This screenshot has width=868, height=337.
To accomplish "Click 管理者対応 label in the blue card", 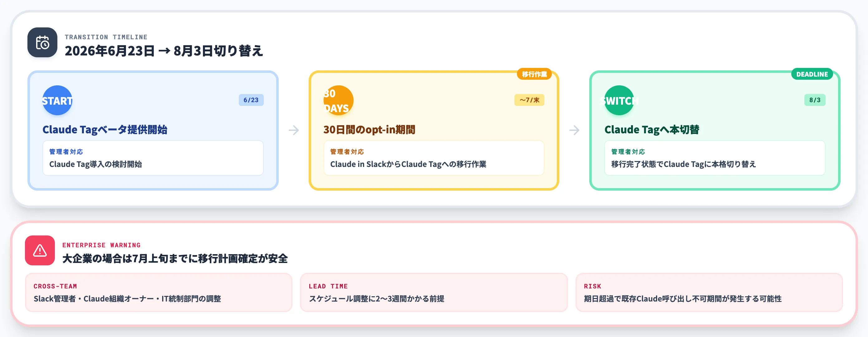I will click(66, 152).
